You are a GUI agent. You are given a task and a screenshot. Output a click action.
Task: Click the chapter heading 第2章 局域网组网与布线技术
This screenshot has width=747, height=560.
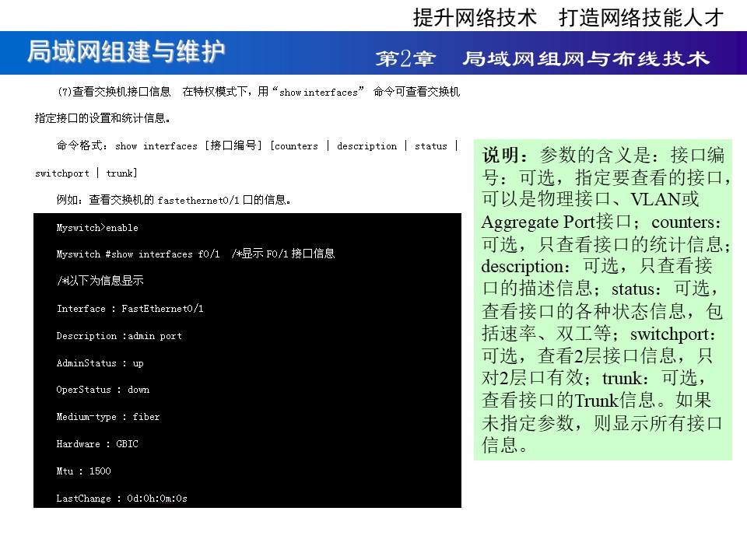pyautogui.click(x=542, y=58)
